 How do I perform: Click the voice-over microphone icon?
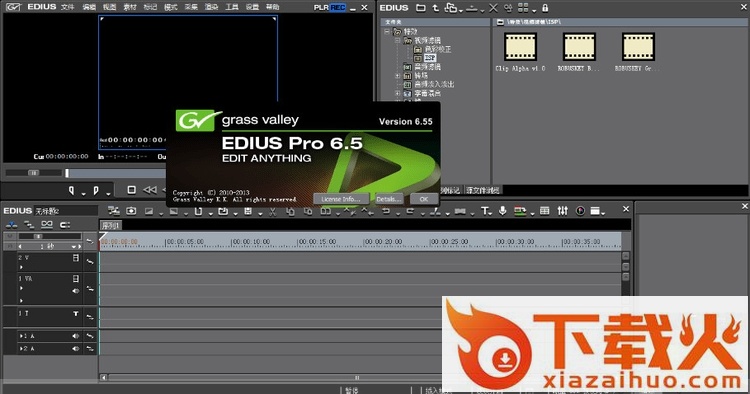coord(502,211)
